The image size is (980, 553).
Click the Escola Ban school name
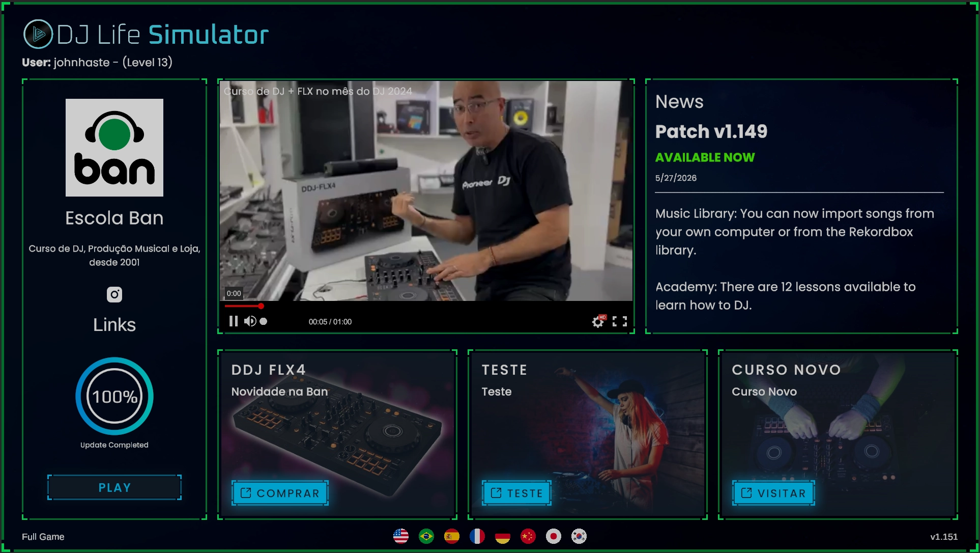coord(114,218)
